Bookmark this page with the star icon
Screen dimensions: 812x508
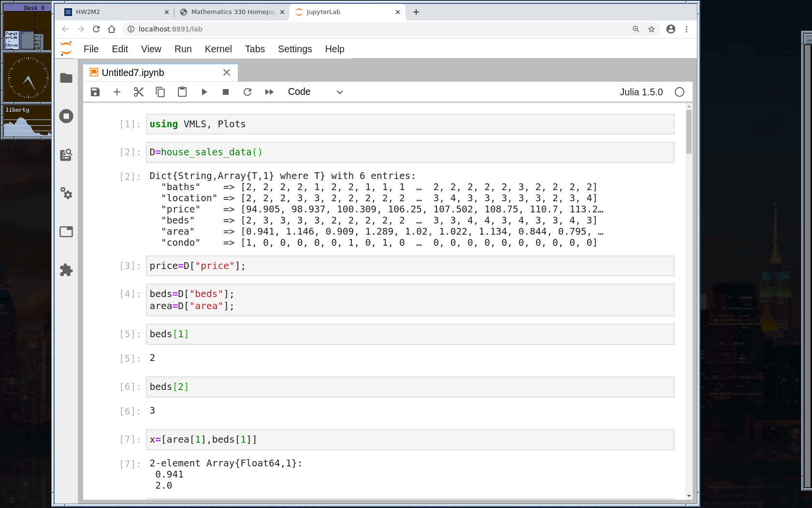point(652,29)
